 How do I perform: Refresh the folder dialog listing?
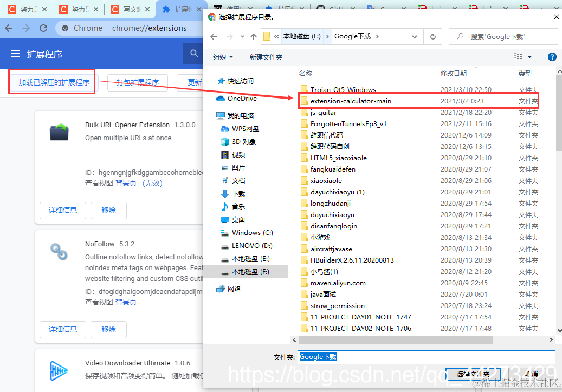tap(433, 36)
